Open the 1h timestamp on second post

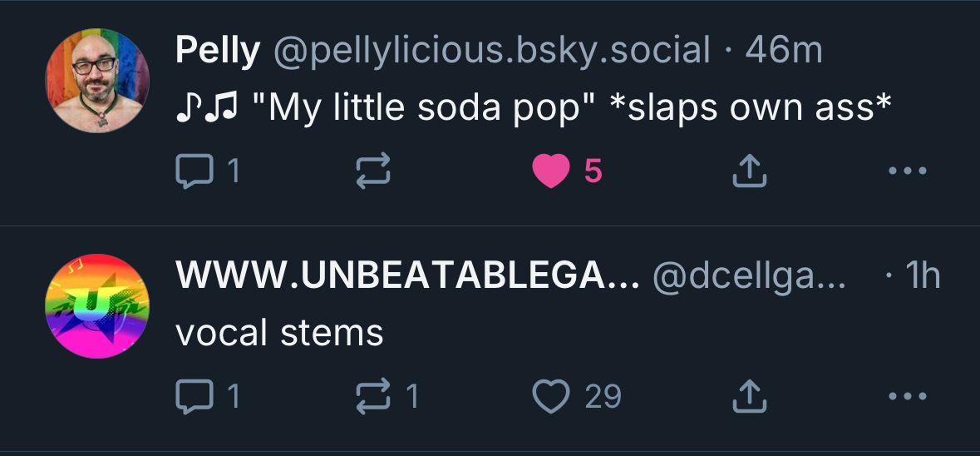[924, 276]
